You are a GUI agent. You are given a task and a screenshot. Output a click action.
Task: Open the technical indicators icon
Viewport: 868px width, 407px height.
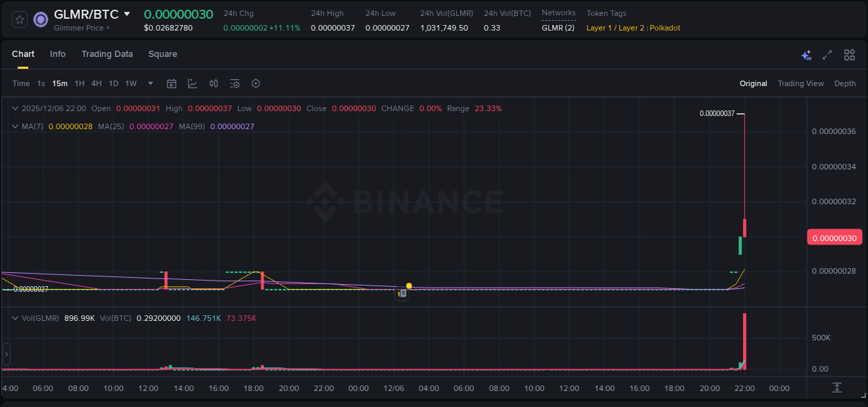(x=234, y=83)
